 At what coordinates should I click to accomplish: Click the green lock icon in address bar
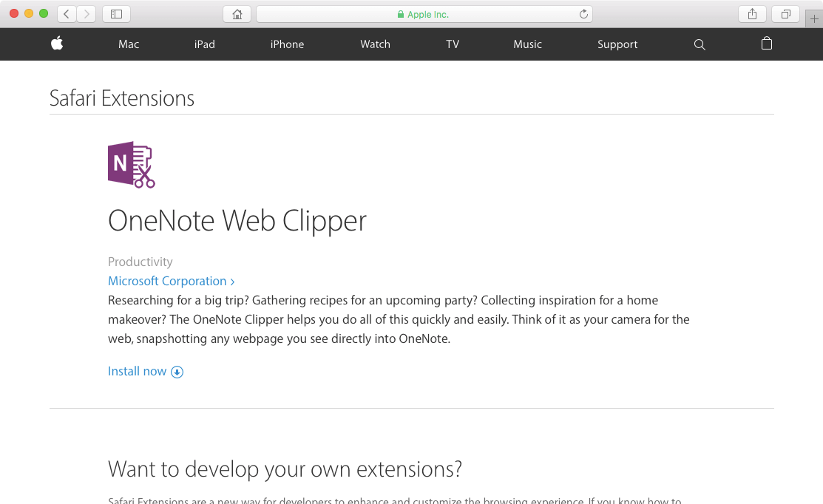[401, 14]
